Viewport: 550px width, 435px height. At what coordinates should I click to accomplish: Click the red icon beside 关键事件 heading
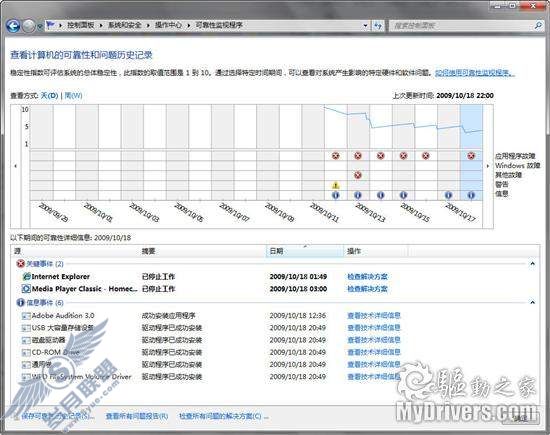[x=21, y=263]
